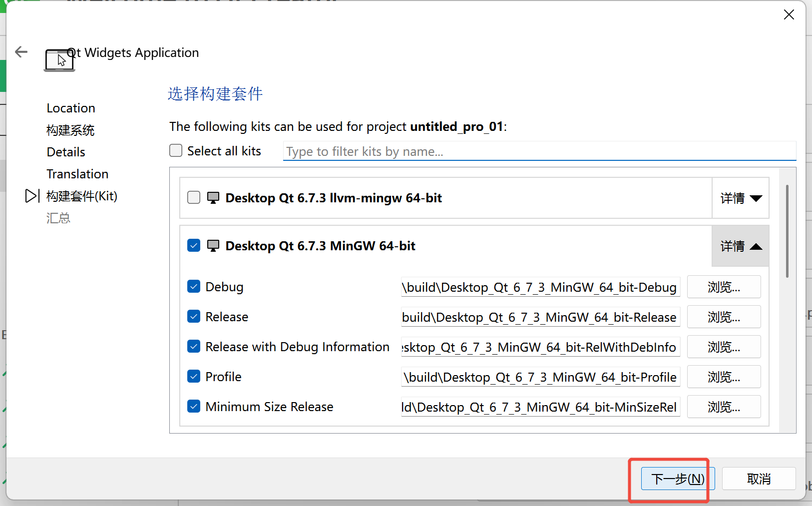Uncheck the Release build configuration
812x506 pixels.
[x=194, y=316]
